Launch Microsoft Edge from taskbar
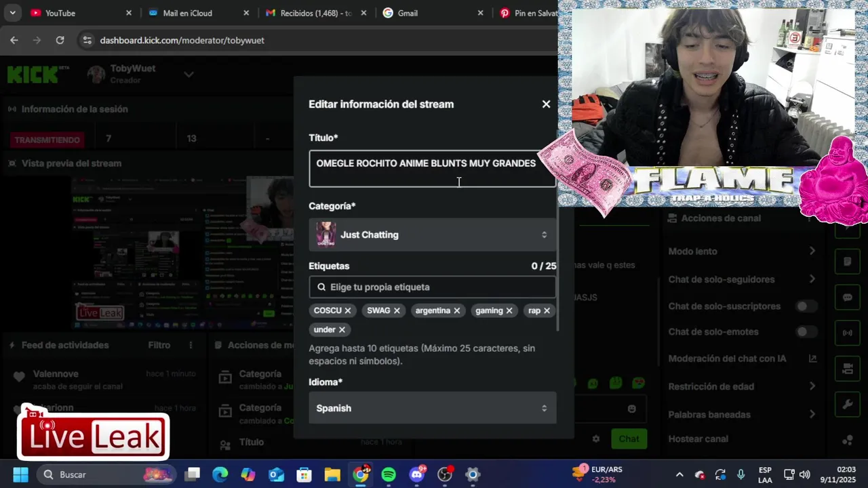 pyautogui.click(x=220, y=474)
